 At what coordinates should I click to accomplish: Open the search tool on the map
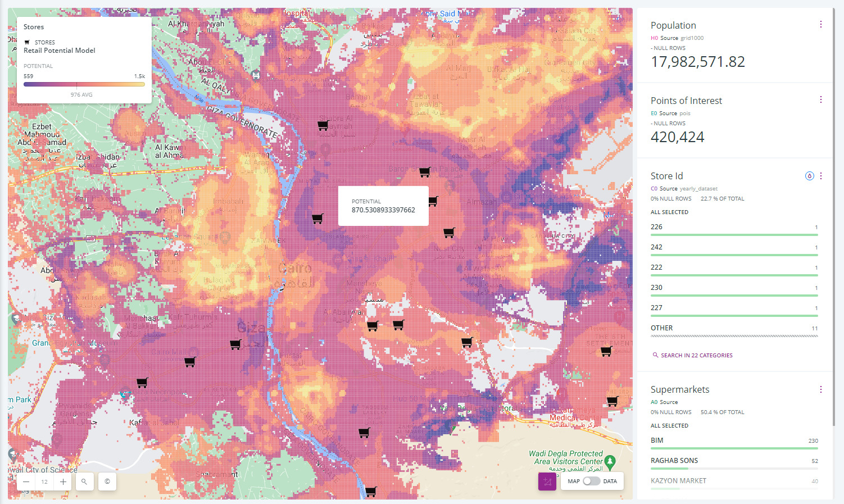[x=84, y=482]
